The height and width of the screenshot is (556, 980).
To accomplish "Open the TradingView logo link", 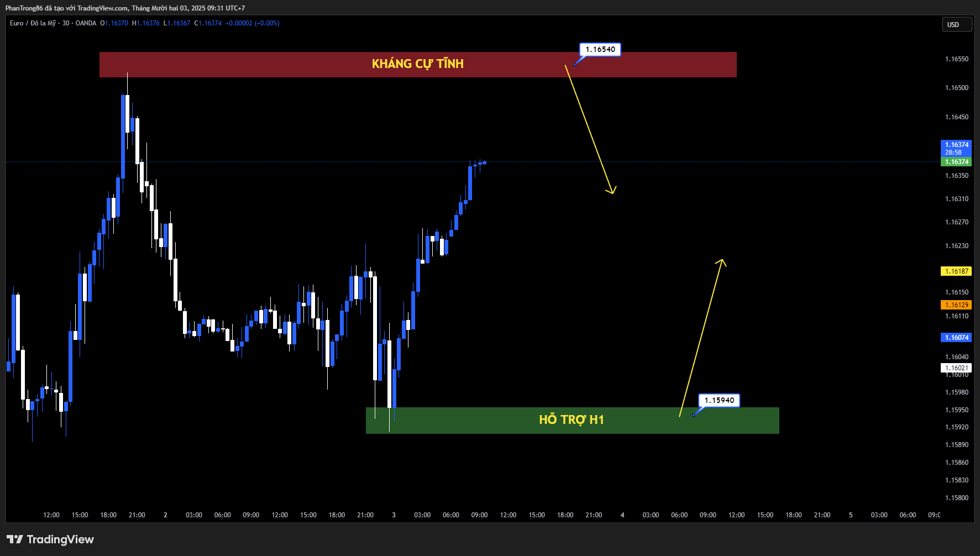I will pyautogui.click(x=50, y=539).
